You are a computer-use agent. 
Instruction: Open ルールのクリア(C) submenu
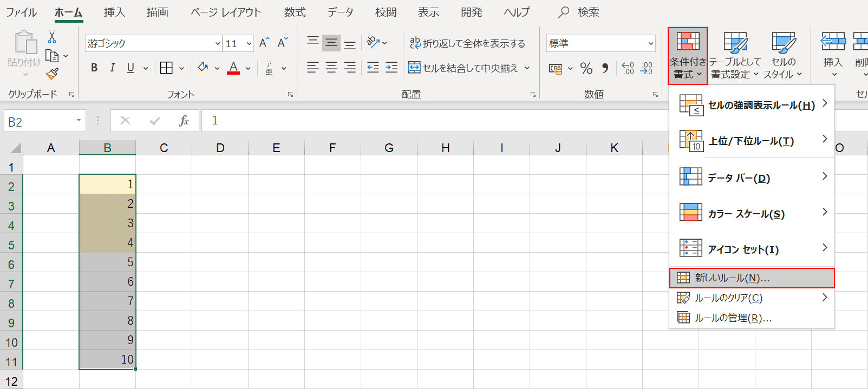click(x=752, y=298)
